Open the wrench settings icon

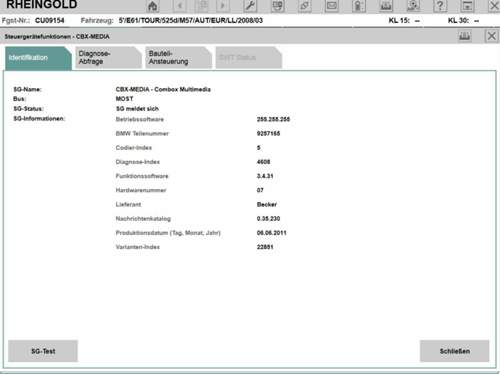tap(250, 6)
